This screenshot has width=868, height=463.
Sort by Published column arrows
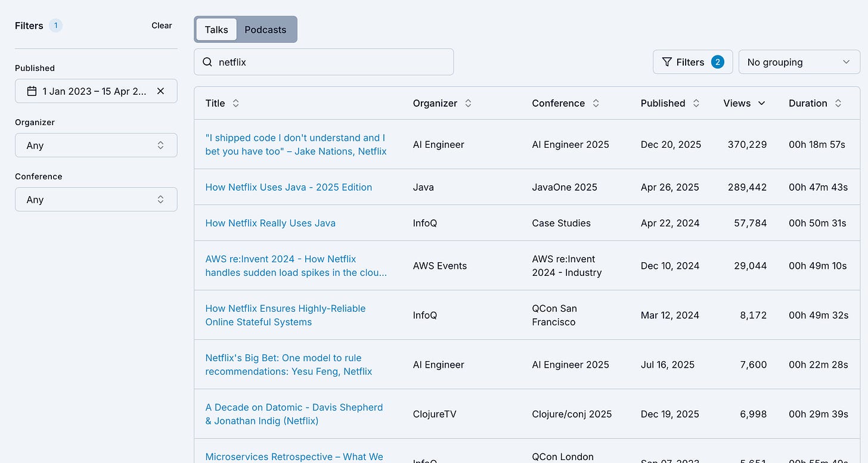point(696,103)
